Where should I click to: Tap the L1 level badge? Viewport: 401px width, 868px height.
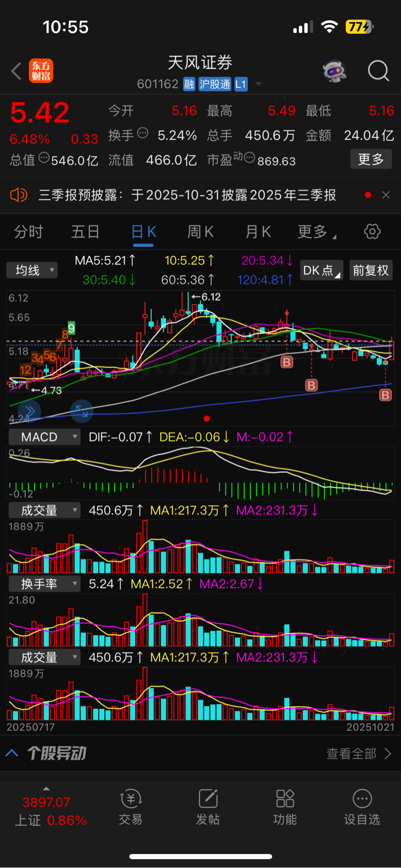[241, 84]
